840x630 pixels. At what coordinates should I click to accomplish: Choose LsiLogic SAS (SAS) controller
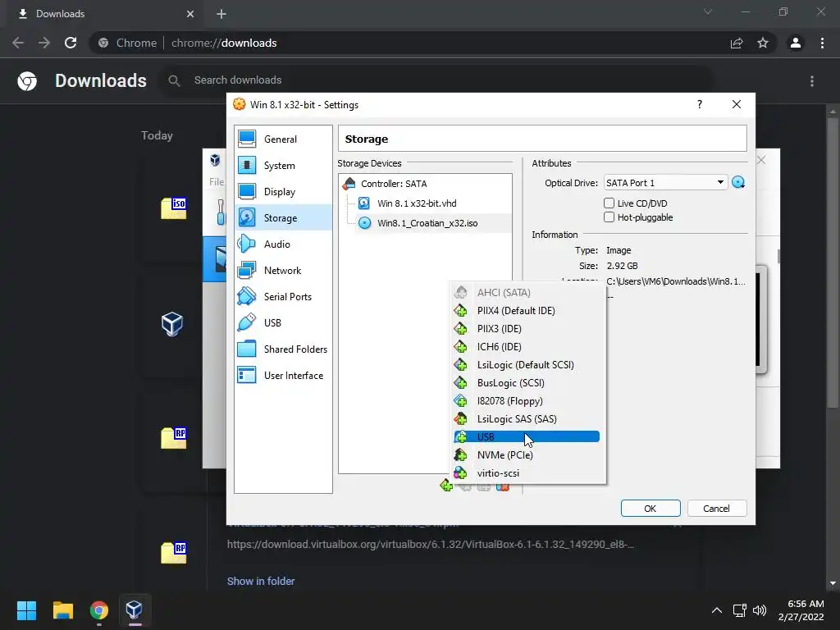pyautogui.click(x=527, y=419)
